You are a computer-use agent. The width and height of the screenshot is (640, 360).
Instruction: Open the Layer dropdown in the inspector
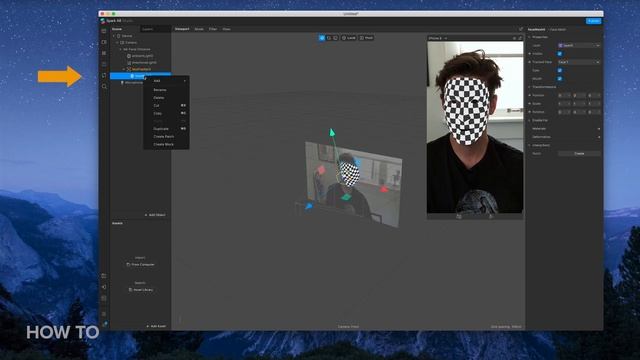click(579, 45)
